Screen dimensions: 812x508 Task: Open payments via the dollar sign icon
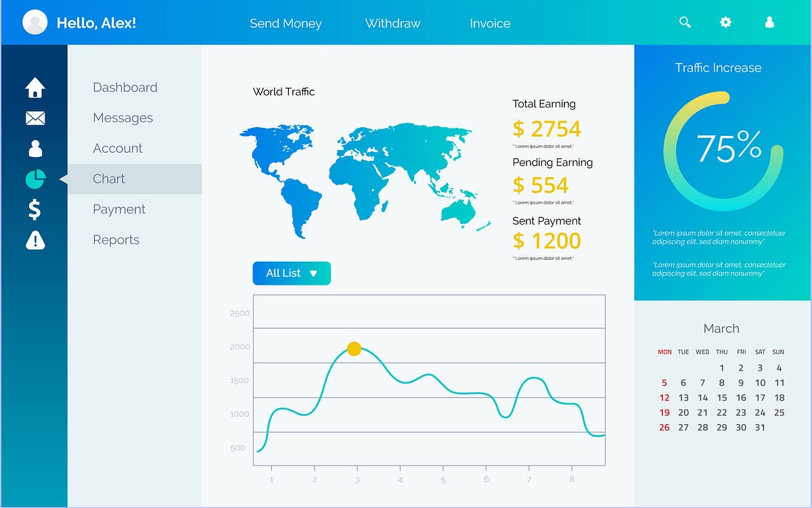(35, 209)
